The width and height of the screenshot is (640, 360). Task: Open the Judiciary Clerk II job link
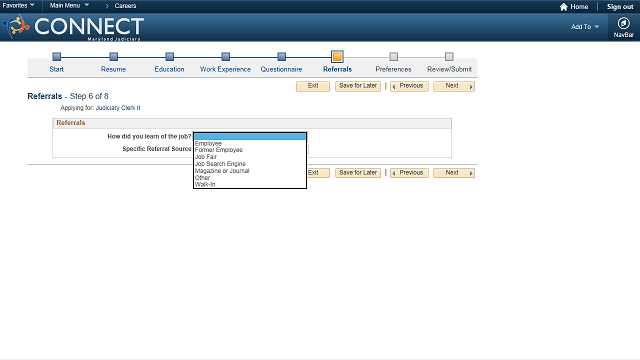[118, 108]
